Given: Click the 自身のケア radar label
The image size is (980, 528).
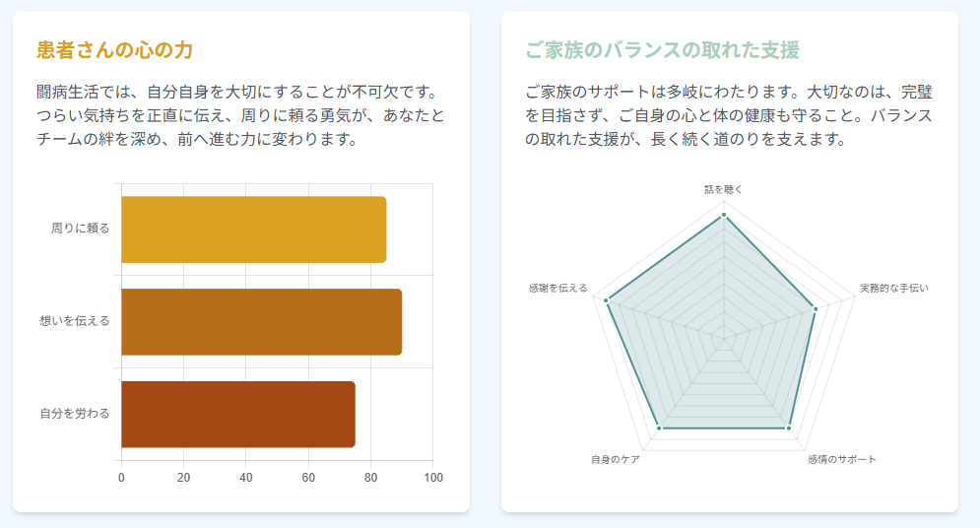Looking at the screenshot, I should 616,459.
